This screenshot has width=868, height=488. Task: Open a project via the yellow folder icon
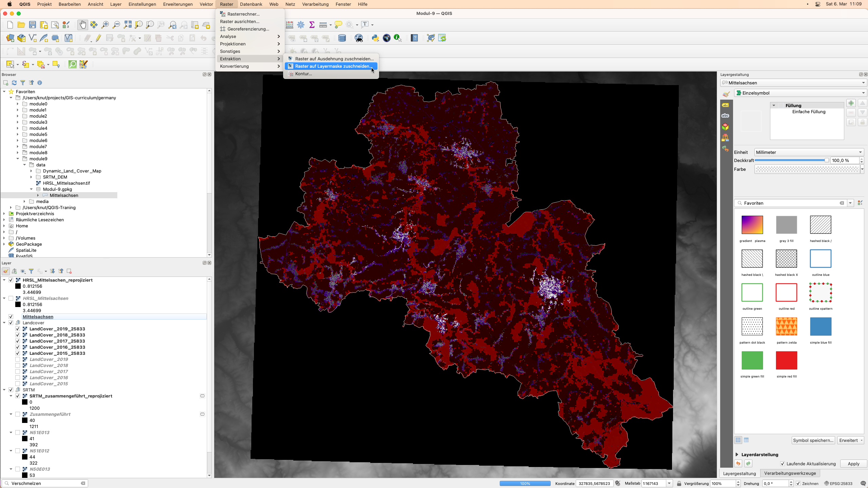(x=21, y=25)
